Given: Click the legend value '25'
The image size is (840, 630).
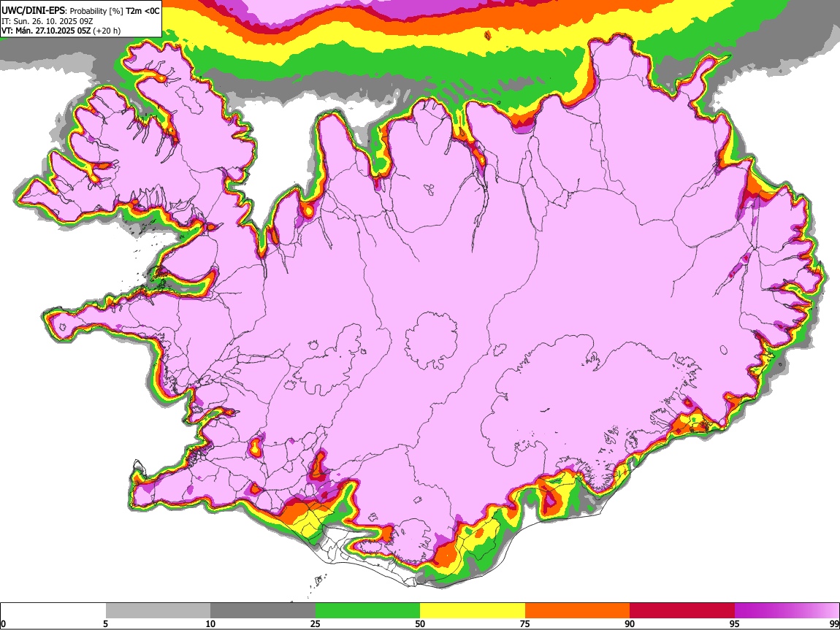Looking at the screenshot, I should click(316, 624).
